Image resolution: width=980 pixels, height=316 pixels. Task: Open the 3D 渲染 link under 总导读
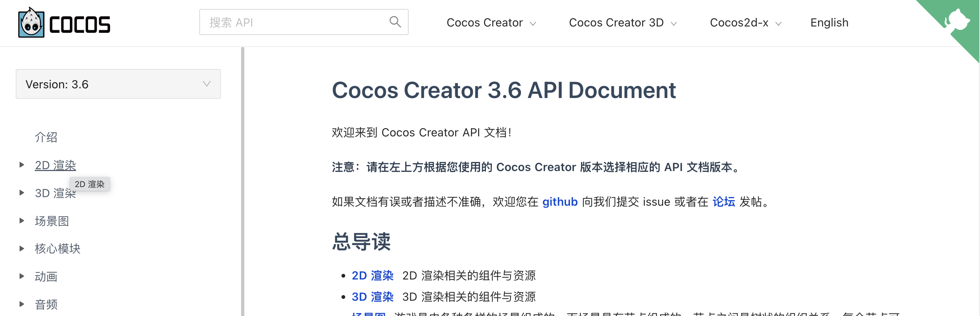tap(372, 297)
